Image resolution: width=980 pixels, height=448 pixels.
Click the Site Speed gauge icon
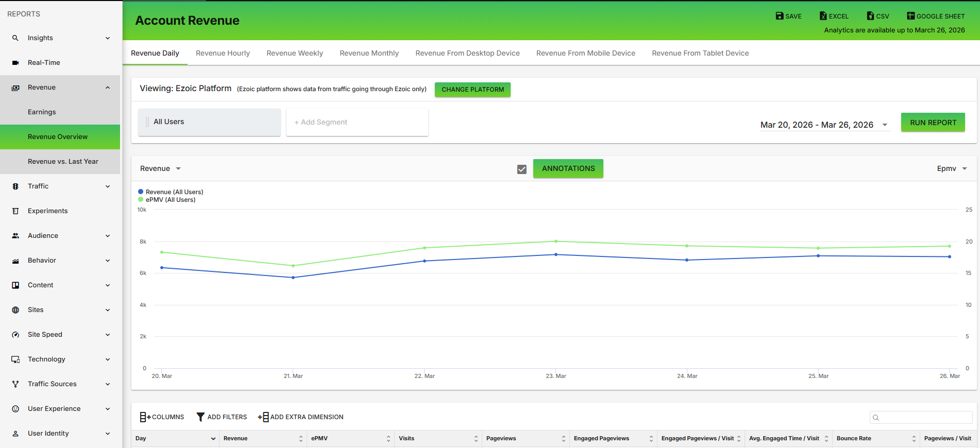pyautogui.click(x=15, y=335)
